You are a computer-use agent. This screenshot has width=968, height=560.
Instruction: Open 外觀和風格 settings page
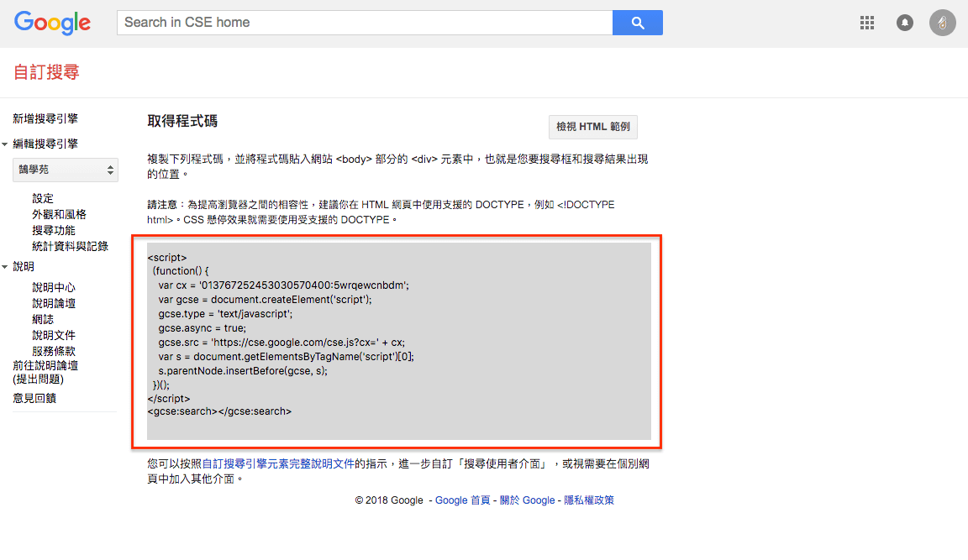coord(59,214)
